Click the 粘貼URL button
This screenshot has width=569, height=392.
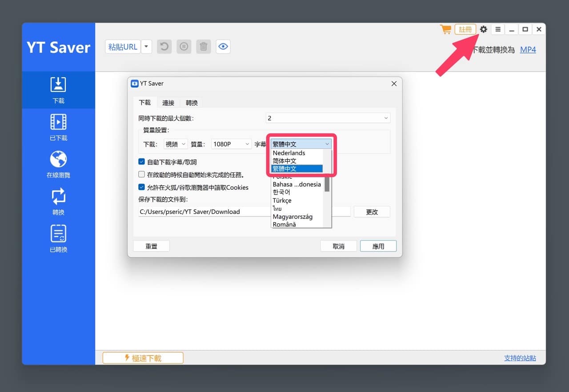(x=123, y=47)
